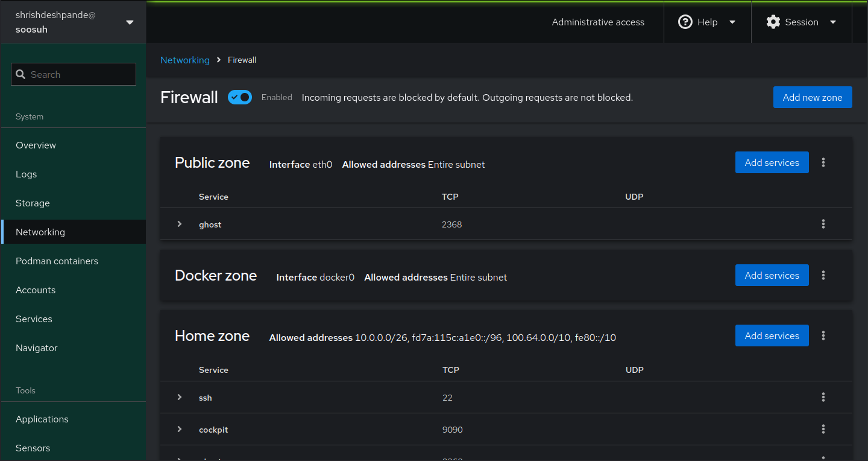Open Podman containers page in sidebar
Screen dimensions: 868x461
57,261
